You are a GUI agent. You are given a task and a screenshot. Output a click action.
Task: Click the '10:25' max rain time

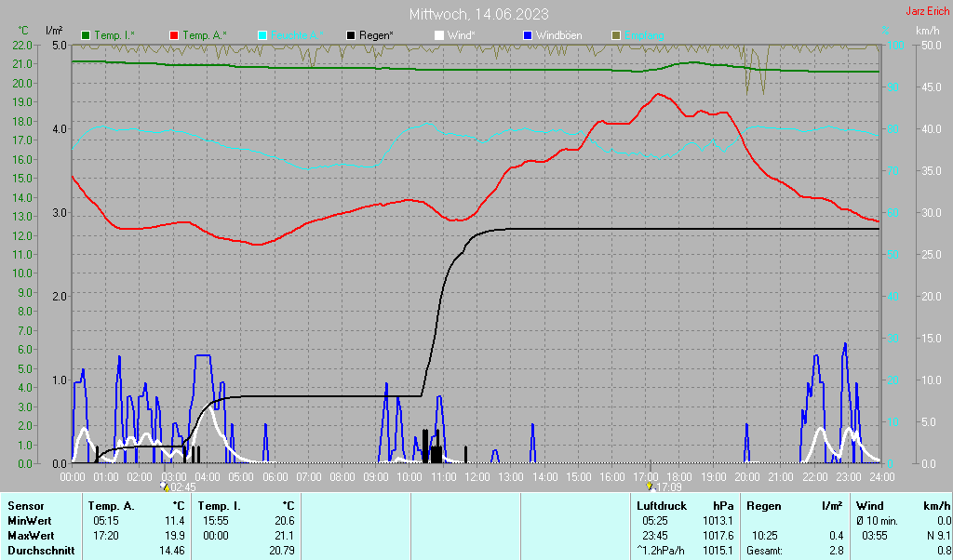763,537
